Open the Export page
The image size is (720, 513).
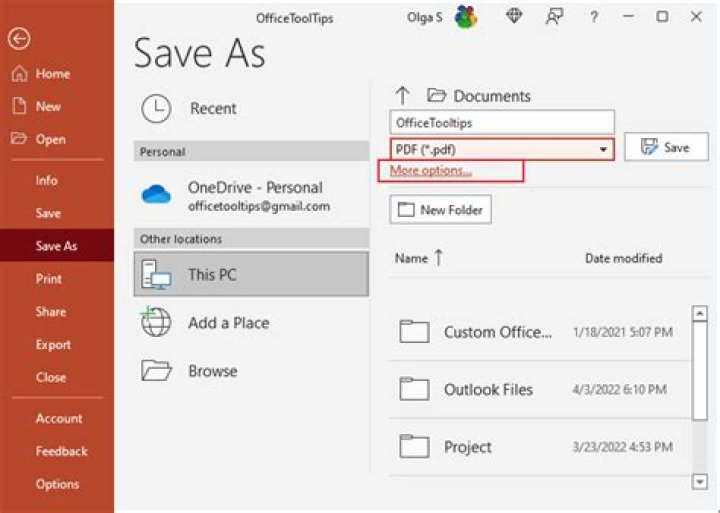point(53,344)
